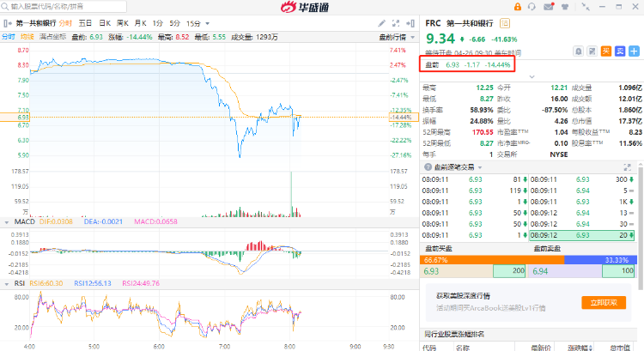
Task: Click the blue 卖 sell button
Action: [x=620, y=51]
